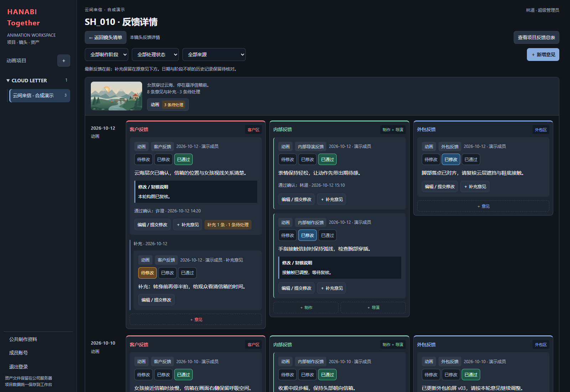Add director feedback via + 导演
Viewport: 570px width, 392px height.
(373, 308)
